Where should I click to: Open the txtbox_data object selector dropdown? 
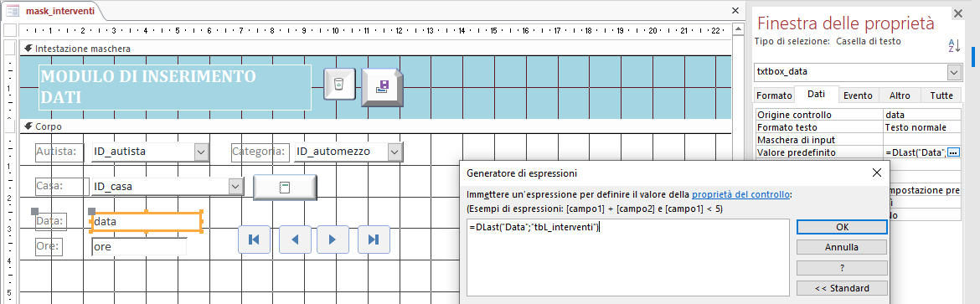coord(954,72)
